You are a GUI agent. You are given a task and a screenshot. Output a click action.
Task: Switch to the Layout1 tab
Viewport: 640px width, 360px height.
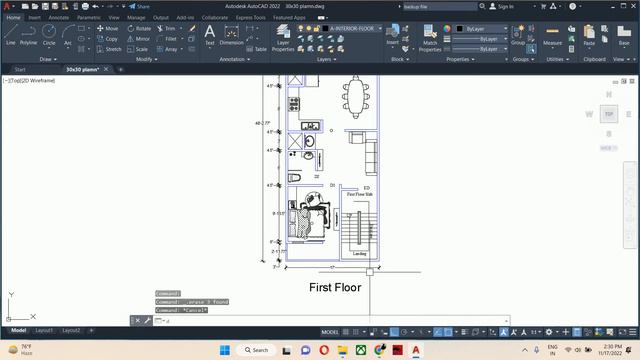(x=44, y=330)
